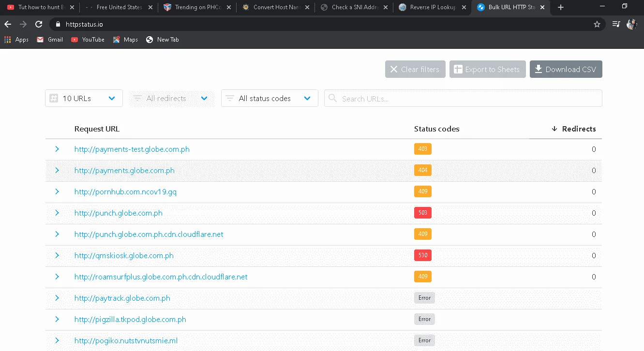
Task: Open Maps bookmark
Action: click(x=125, y=40)
